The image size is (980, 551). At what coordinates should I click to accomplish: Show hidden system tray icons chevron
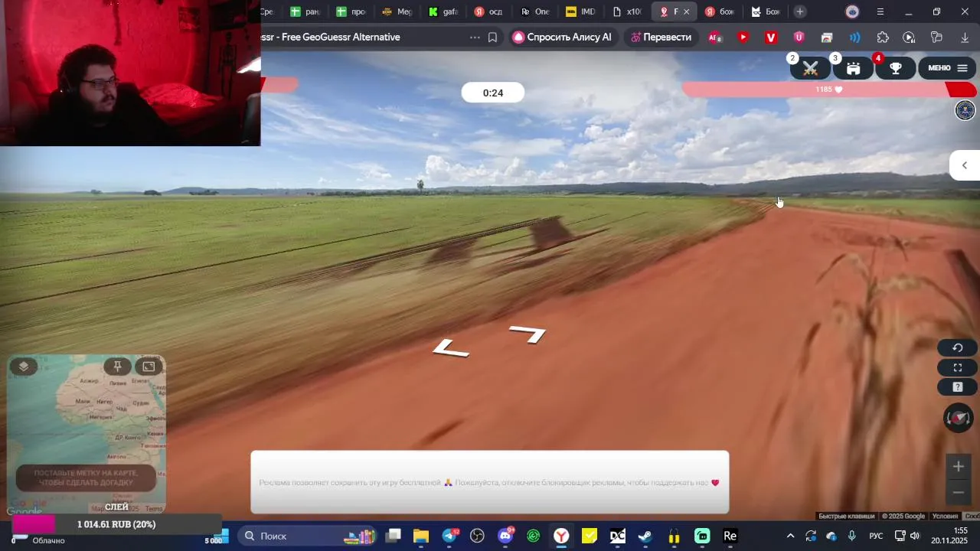(x=790, y=536)
